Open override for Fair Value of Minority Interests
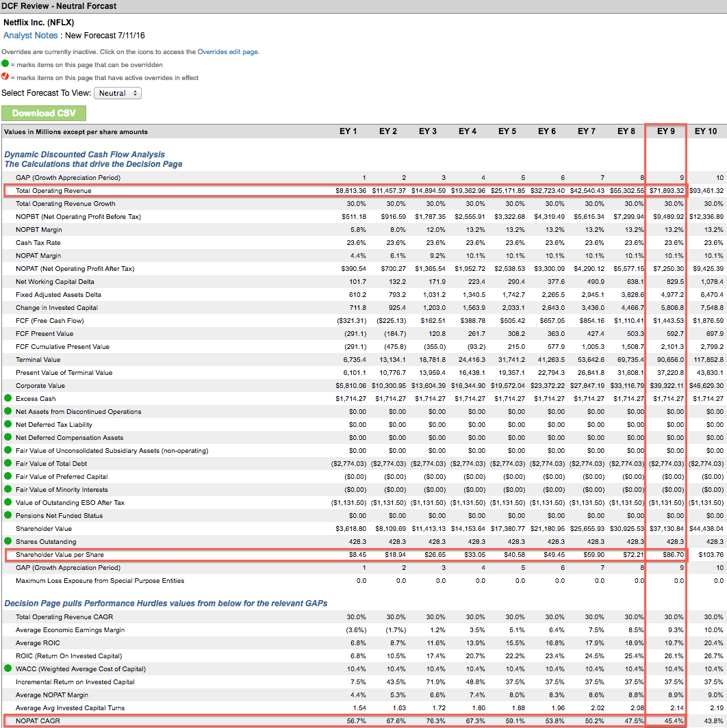Screen dimensions: 727x728 [8, 489]
